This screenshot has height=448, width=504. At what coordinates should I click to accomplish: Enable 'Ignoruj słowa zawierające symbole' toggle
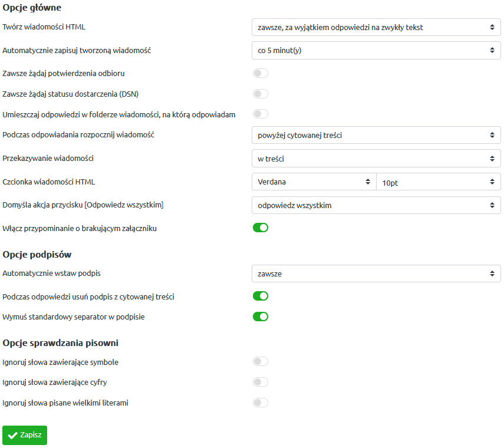261,361
